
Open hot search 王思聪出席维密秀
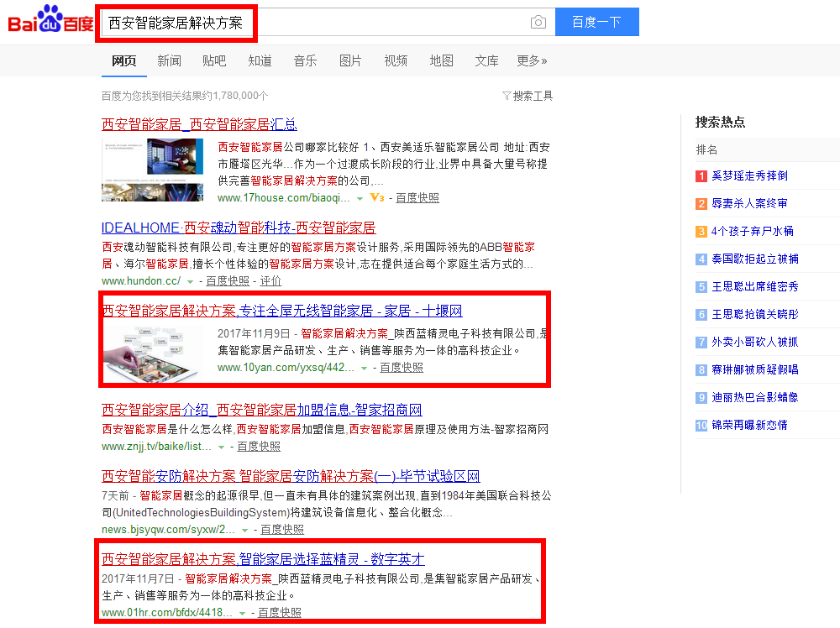coord(755,287)
